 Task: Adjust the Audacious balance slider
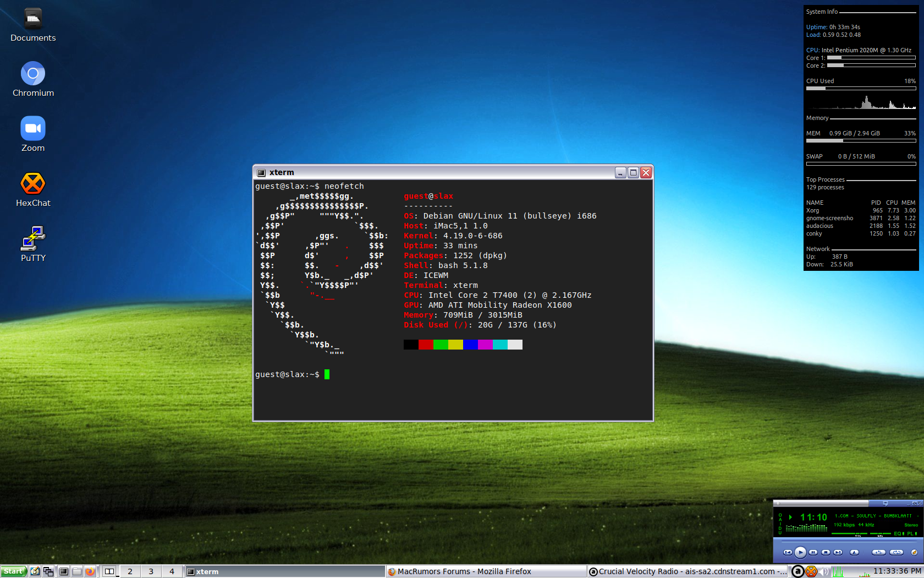tap(881, 534)
